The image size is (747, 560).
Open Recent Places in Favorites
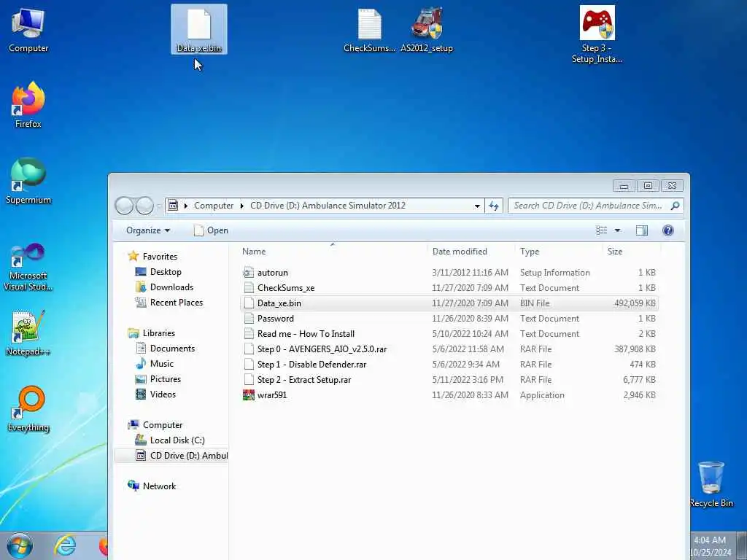177,303
